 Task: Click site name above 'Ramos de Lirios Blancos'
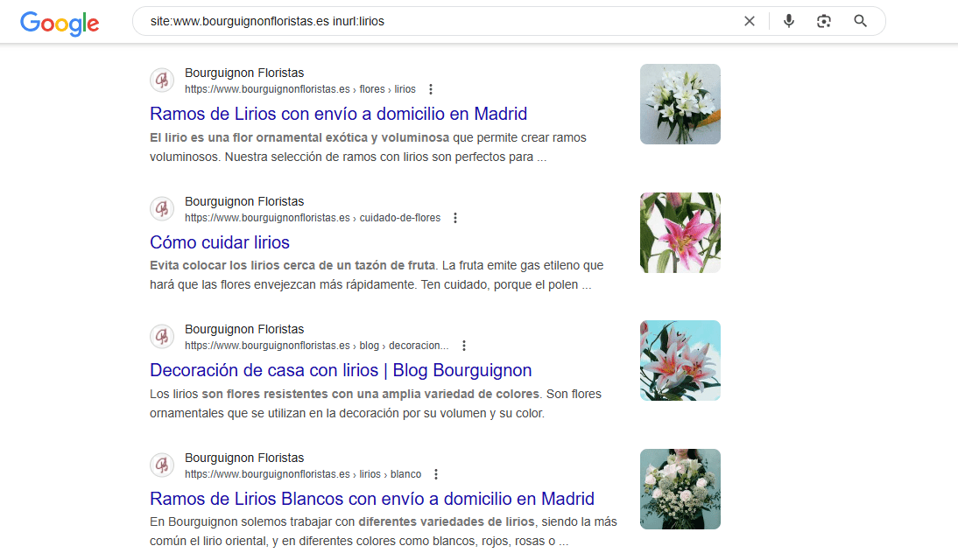(x=244, y=458)
